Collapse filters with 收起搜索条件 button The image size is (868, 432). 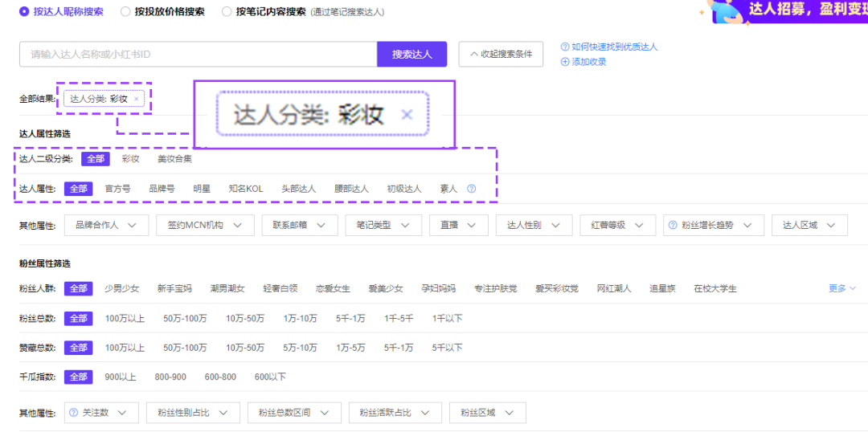coord(501,55)
